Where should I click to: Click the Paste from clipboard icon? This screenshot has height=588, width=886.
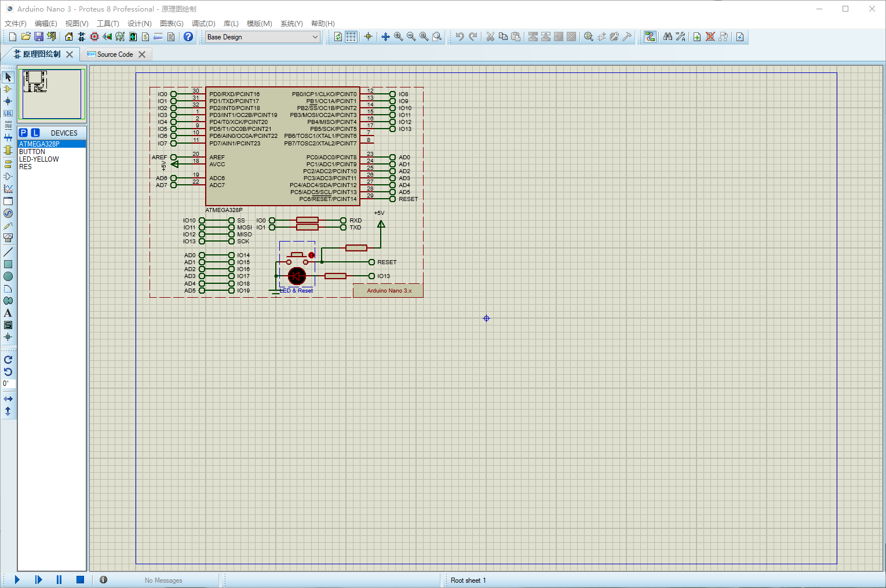pos(516,36)
